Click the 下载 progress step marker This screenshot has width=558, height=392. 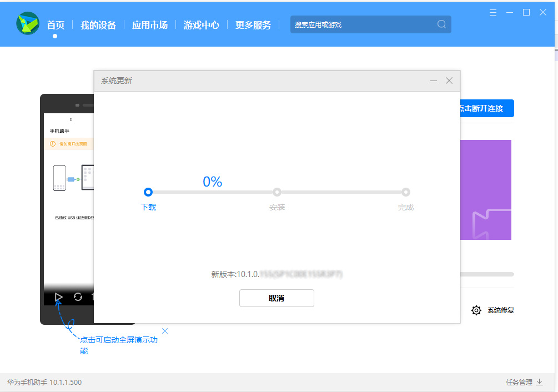click(x=148, y=192)
